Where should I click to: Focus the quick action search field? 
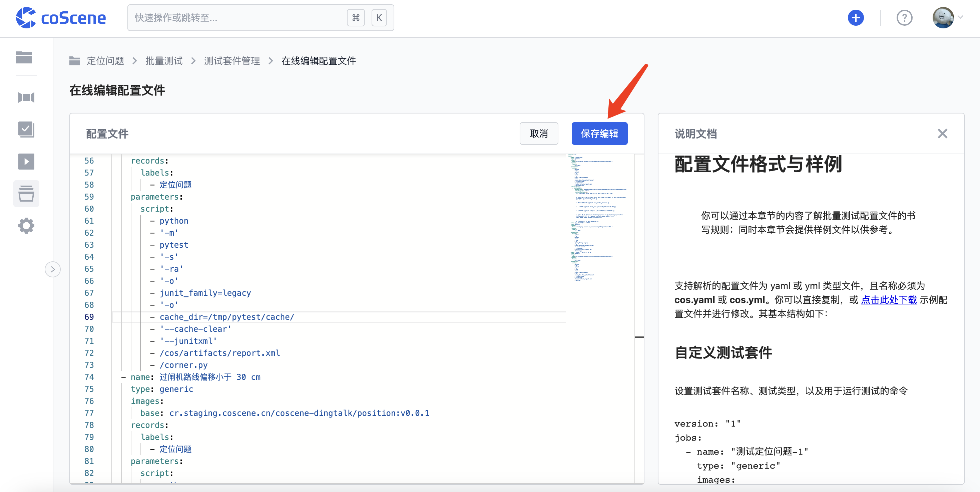pos(261,17)
